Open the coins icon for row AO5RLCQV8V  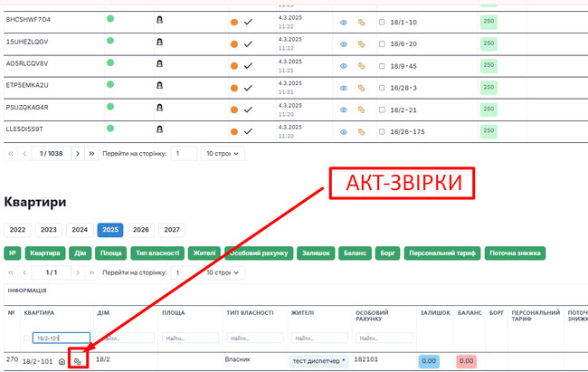361,66
